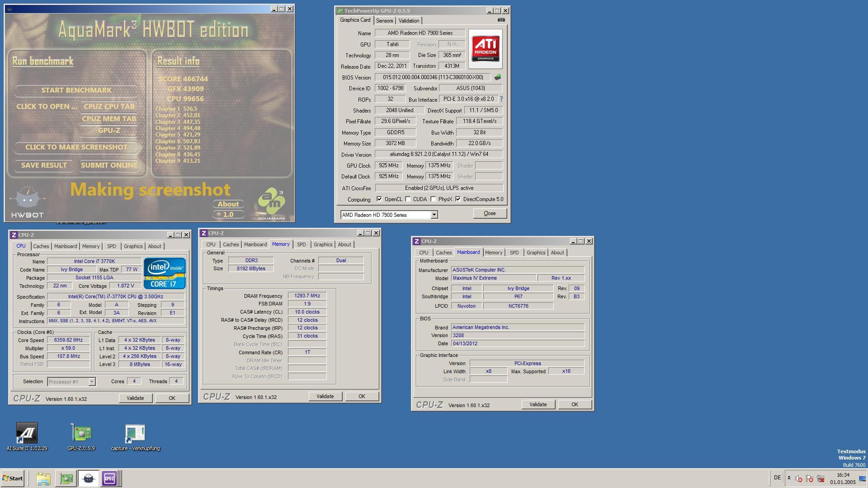Click the DE language indicator in tray
Image resolution: width=868 pixels, height=488 pixels.
[x=777, y=478]
